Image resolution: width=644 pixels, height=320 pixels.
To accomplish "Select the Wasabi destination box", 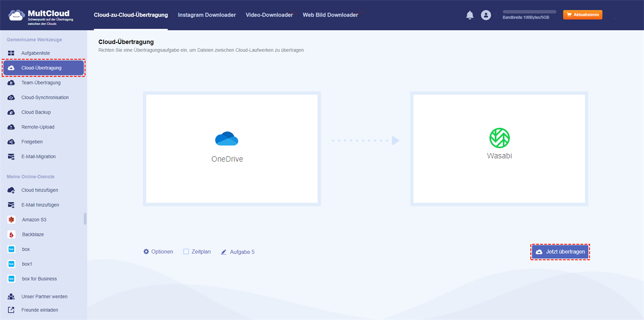I will pyautogui.click(x=499, y=149).
